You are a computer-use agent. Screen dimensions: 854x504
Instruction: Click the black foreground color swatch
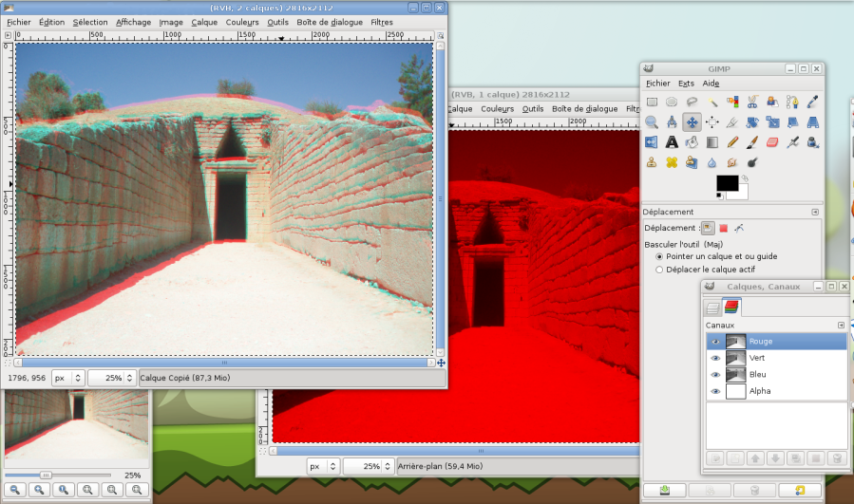click(727, 182)
